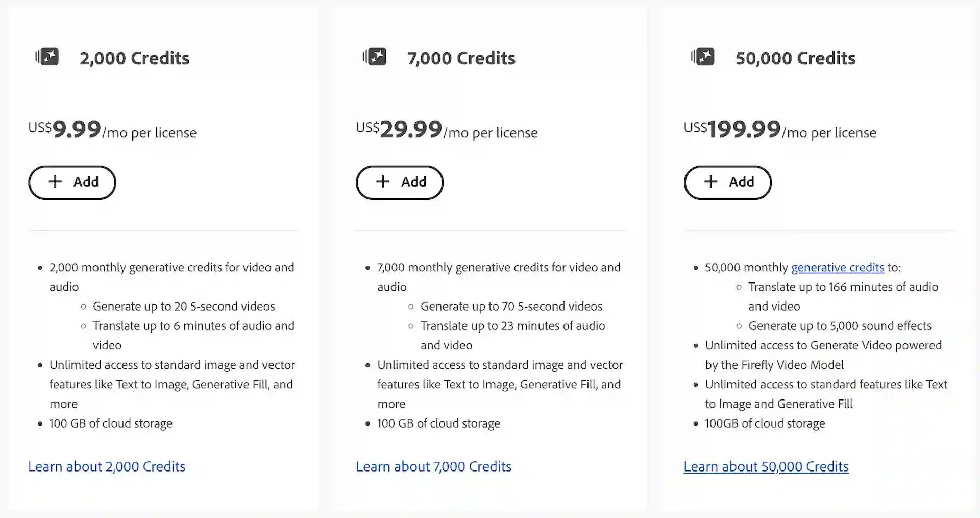Follow the Learn about 50,000 Credits link
The height and width of the screenshot is (518, 980).
pyautogui.click(x=766, y=466)
